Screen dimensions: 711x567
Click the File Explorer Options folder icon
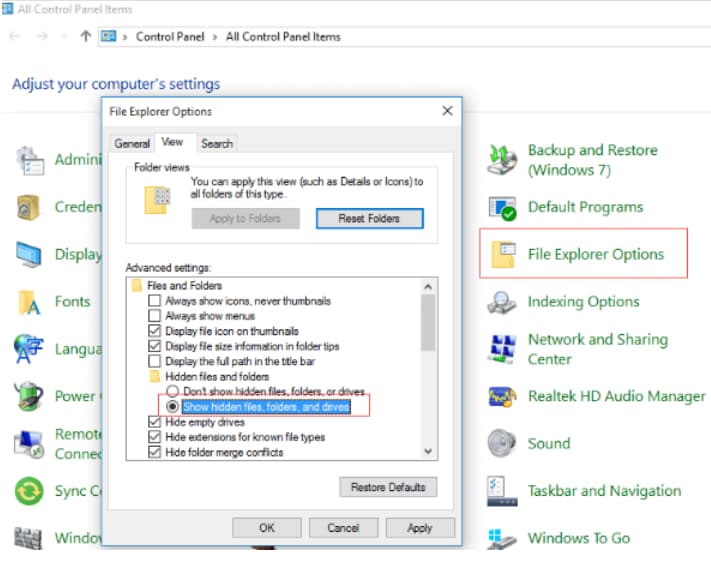click(x=503, y=254)
